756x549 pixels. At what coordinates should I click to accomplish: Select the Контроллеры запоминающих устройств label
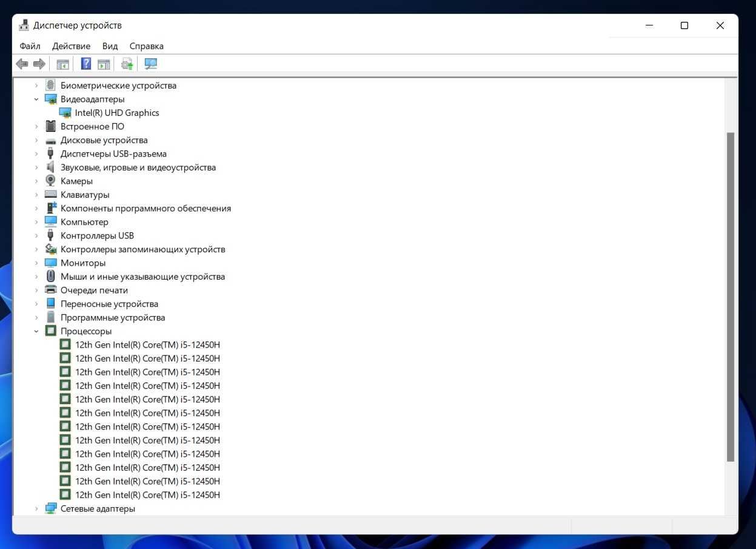[x=142, y=249]
